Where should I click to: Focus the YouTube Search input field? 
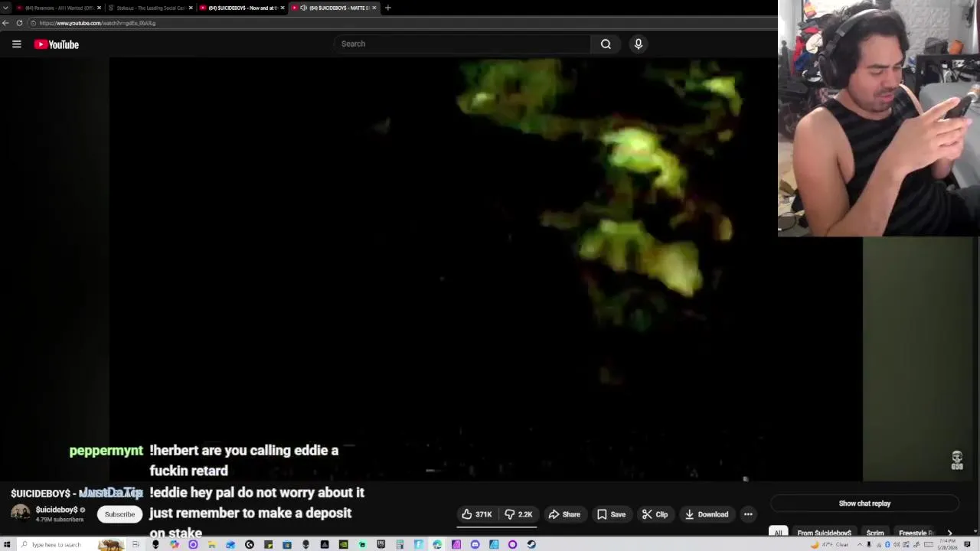[x=462, y=44]
